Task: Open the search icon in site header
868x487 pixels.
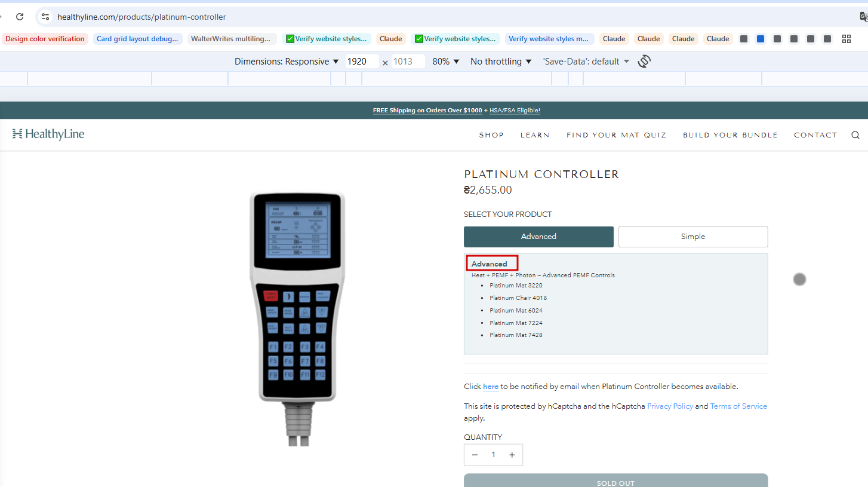Action: point(855,135)
